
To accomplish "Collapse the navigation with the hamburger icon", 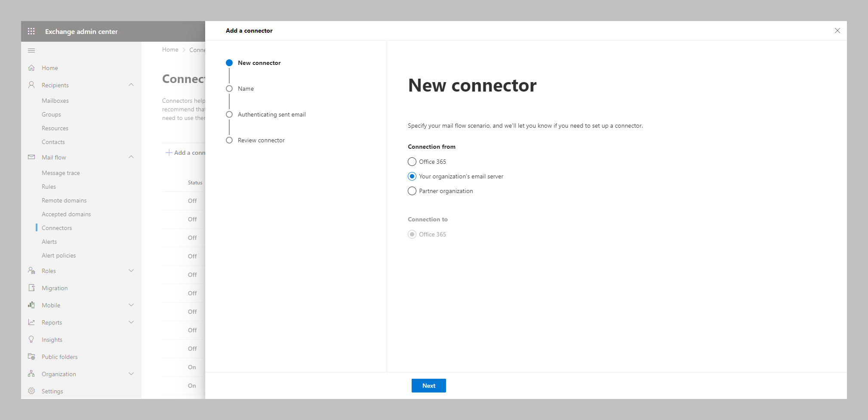I will pyautogui.click(x=31, y=50).
